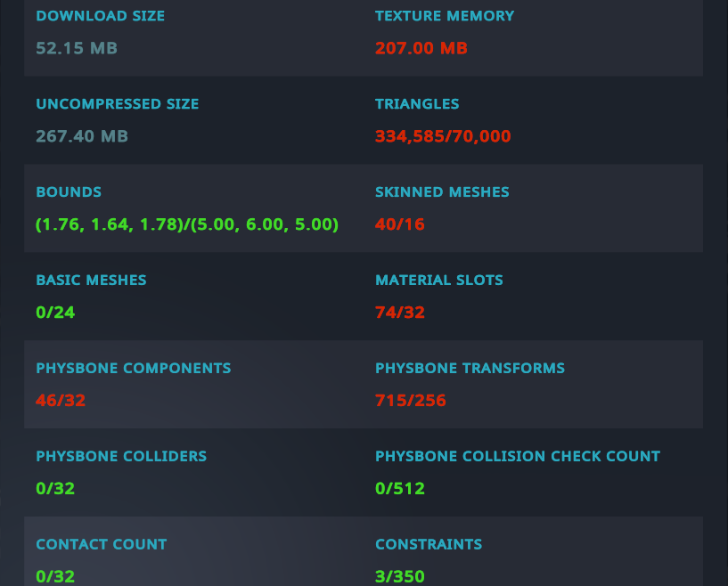Click the Uncompressed Size label

coord(118,104)
